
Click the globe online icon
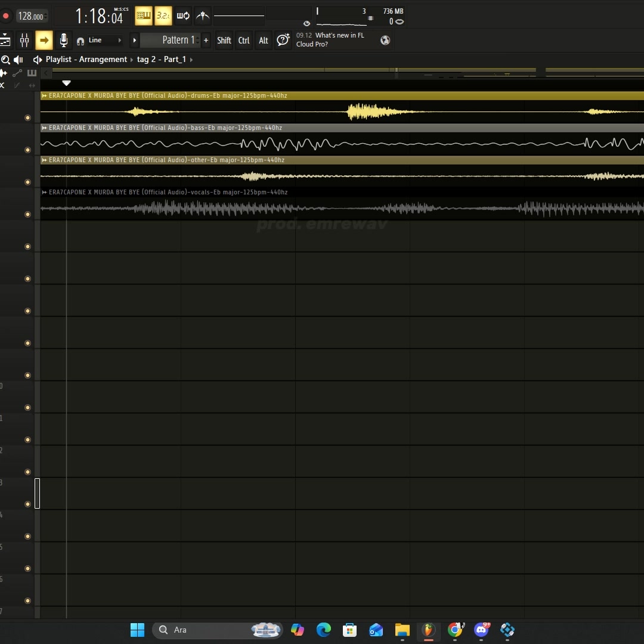(x=385, y=40)
